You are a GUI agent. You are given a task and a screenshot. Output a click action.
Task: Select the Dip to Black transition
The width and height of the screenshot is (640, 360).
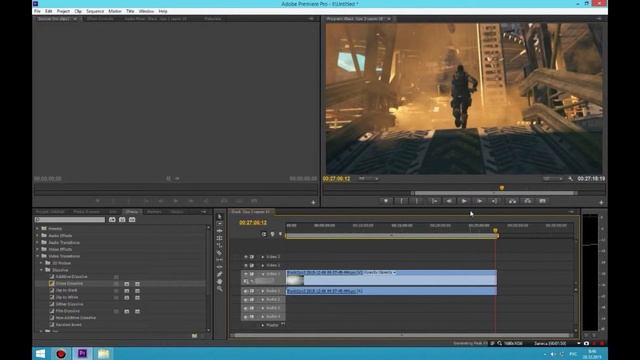point(67,290)
